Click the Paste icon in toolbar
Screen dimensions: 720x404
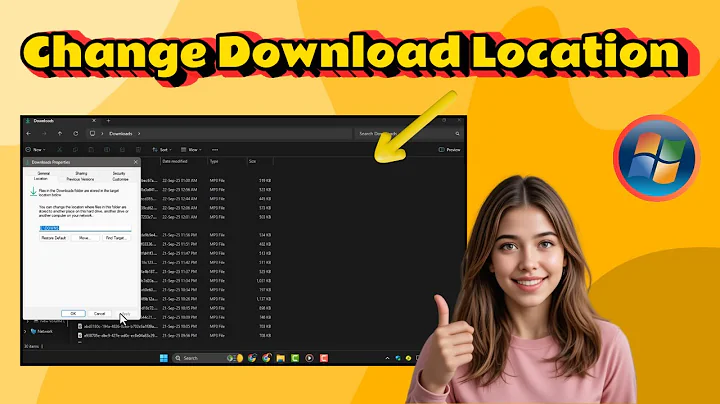point(91,150)
